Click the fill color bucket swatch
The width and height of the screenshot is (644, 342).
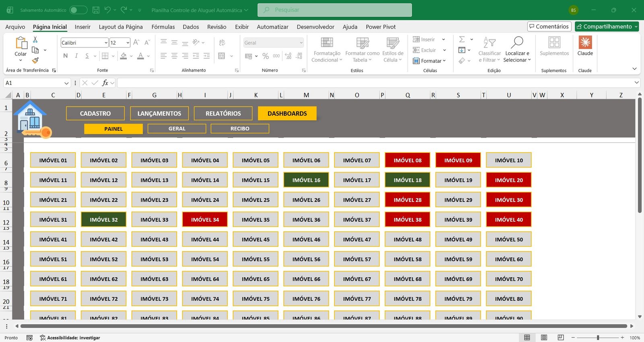(124, 56)
